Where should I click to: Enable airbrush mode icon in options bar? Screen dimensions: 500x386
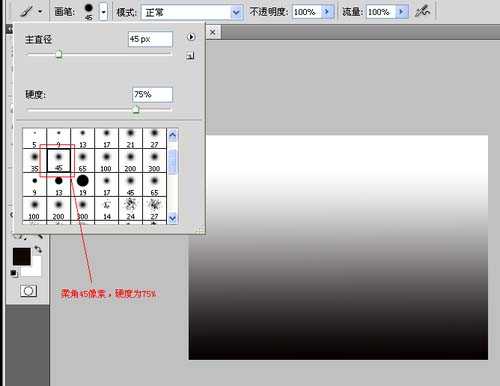(x=422, y=12)
